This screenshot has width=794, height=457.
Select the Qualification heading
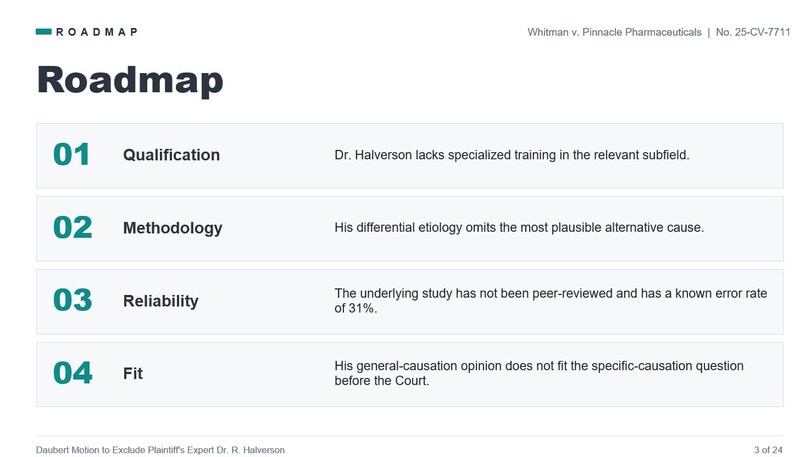tap(171, 155)
